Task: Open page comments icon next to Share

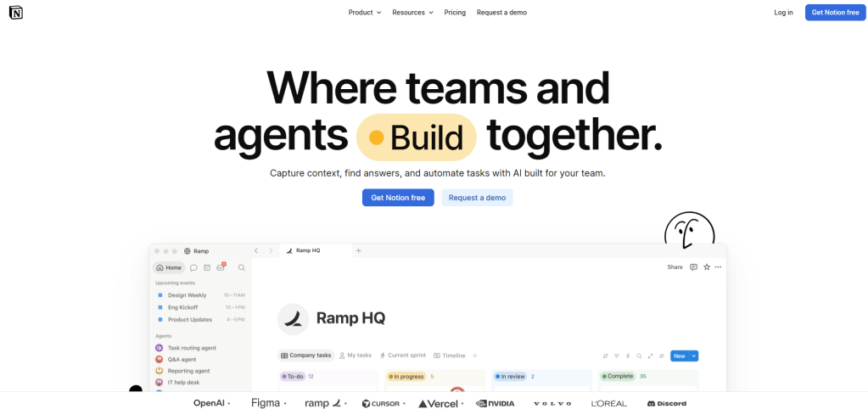Action: tap(693, 267)
